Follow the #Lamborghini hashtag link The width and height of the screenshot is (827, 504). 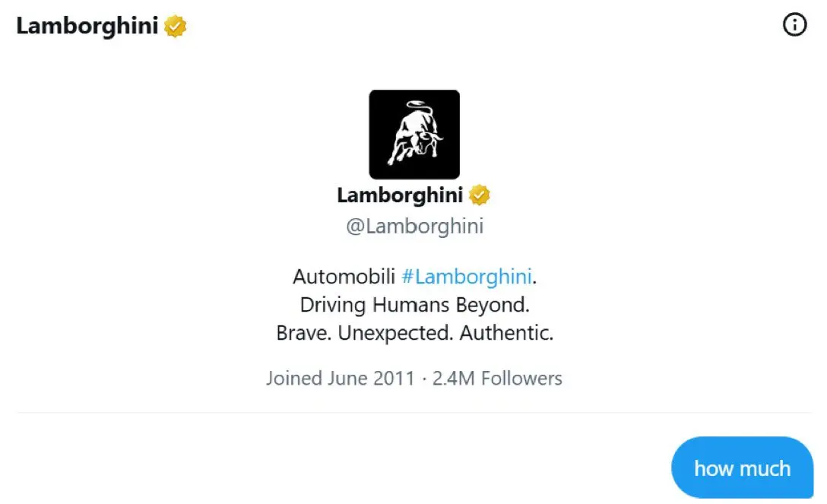467,276
